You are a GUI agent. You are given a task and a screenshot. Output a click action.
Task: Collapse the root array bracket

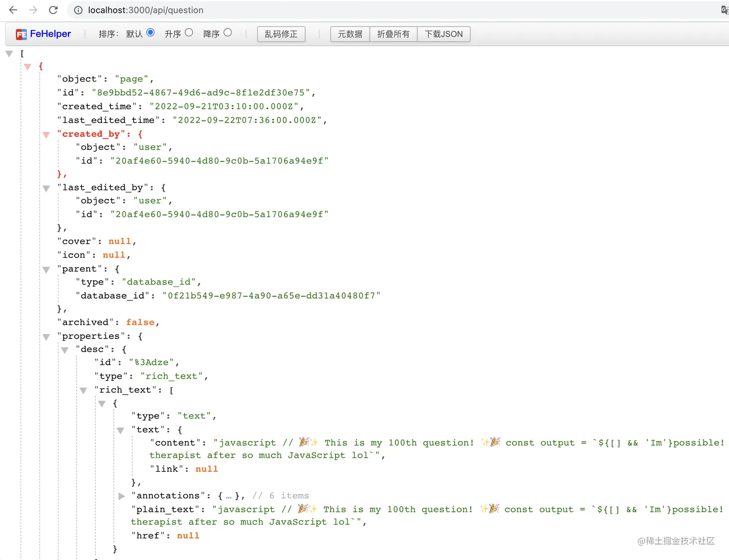[x=9, y=54]
